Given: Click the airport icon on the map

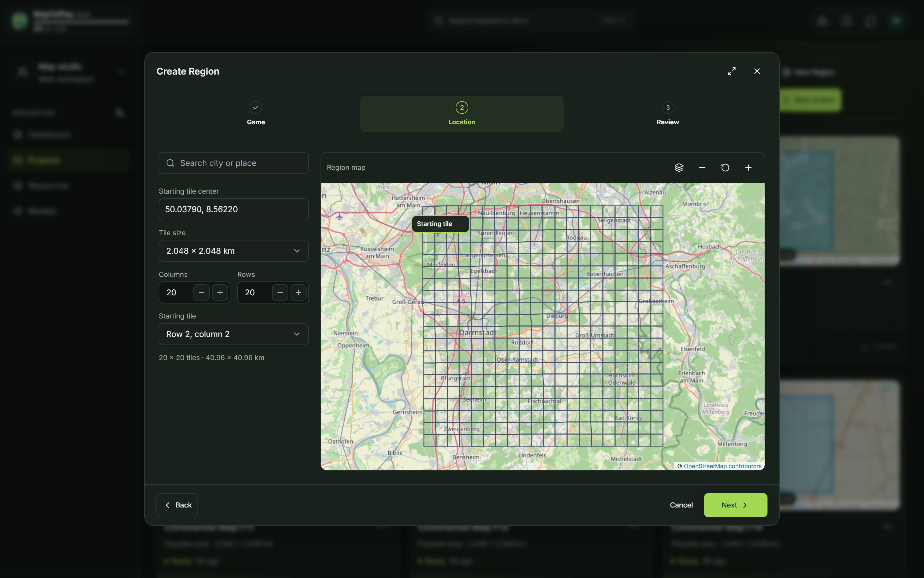Looking at the screenshot, I should coord(340,217).
